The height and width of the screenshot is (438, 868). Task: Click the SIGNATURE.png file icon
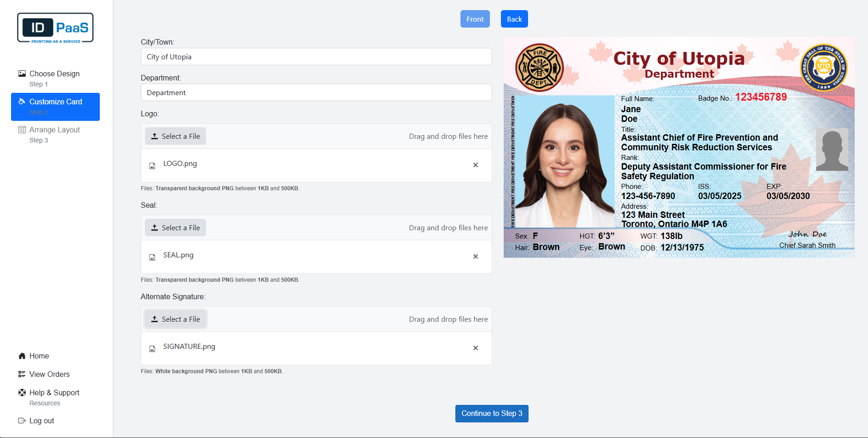click(x=152, y=348)
